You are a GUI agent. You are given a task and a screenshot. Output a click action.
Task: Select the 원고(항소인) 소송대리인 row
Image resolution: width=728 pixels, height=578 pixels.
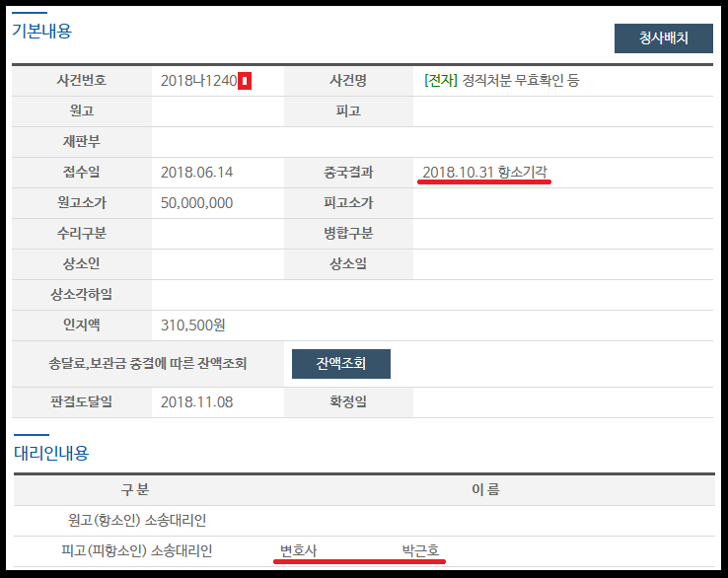pyautogui.click(x=137, y=520)
